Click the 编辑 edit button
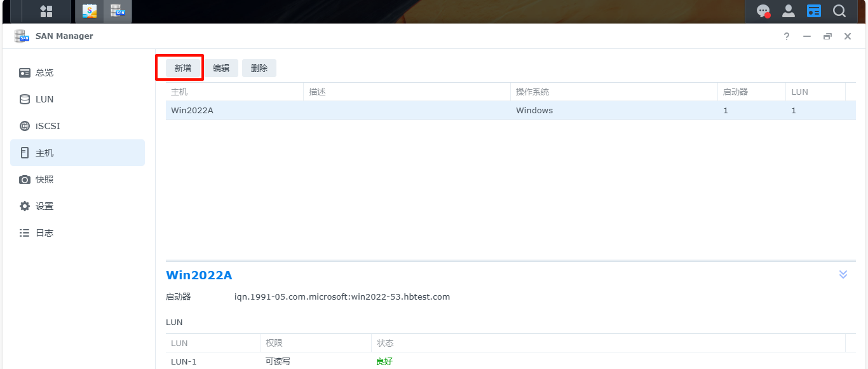The height and width of the screenshot is (369, 868). [221, 68]
